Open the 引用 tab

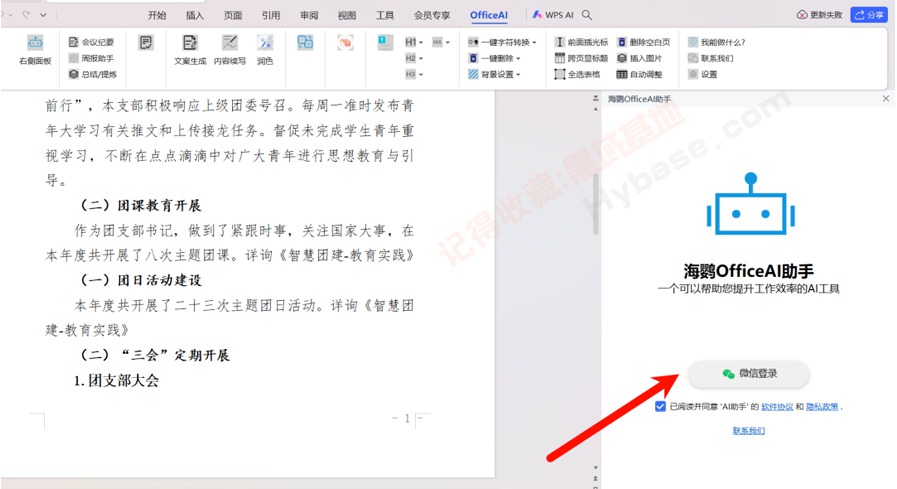271,15
